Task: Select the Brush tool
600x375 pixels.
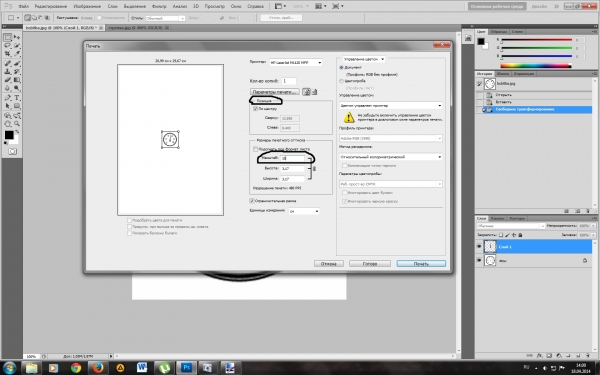Action: pyautogui.click(x=17, y=63)
